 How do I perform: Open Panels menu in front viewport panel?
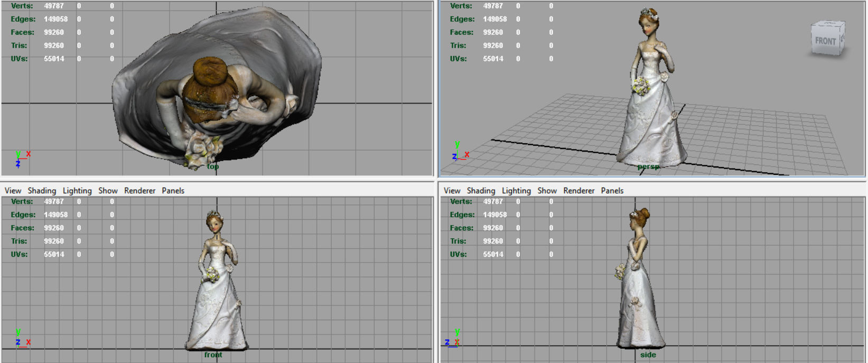pyautogui.click(x=173, y=191)
